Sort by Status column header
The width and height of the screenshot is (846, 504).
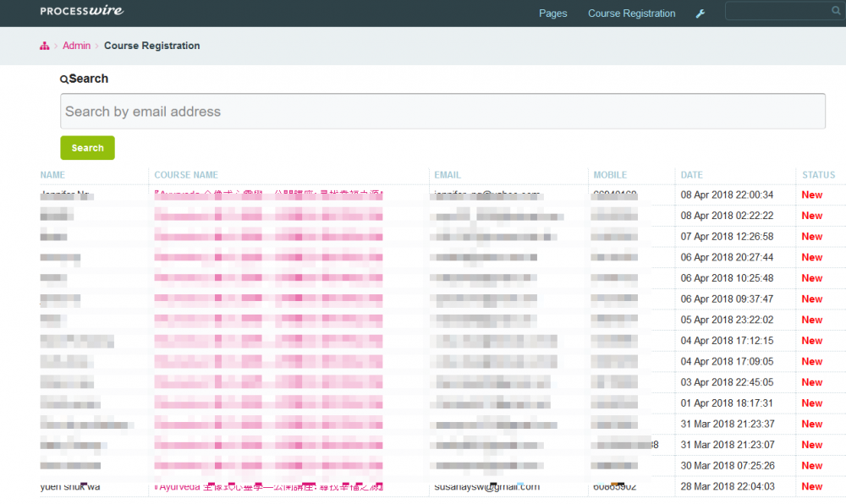[818, 175]
